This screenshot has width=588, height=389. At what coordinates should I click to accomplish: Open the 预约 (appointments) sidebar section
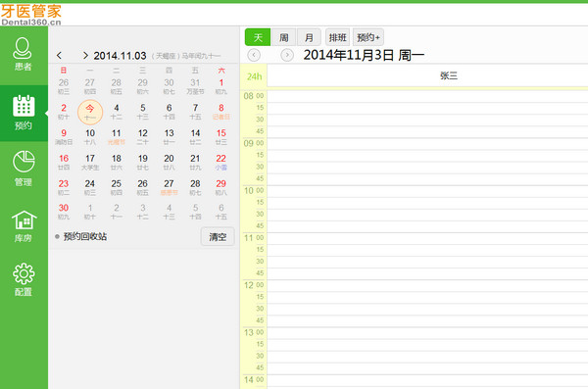pyautogui.click(x=24, y=113)
